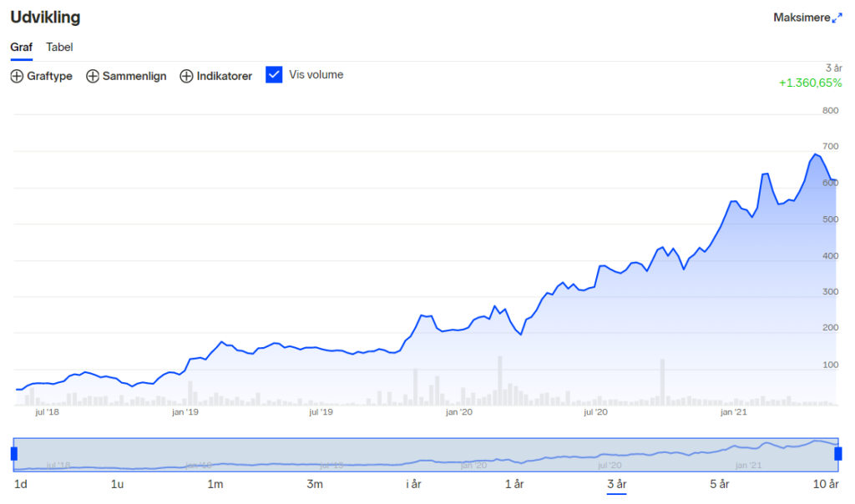
Task: Click the Indikatorer label
Action: click(224, 76)
